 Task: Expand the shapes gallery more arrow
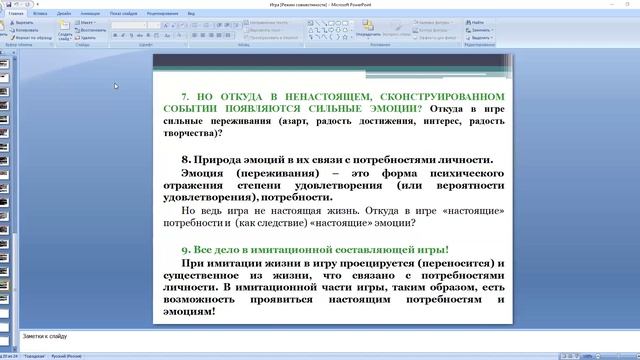352,38
